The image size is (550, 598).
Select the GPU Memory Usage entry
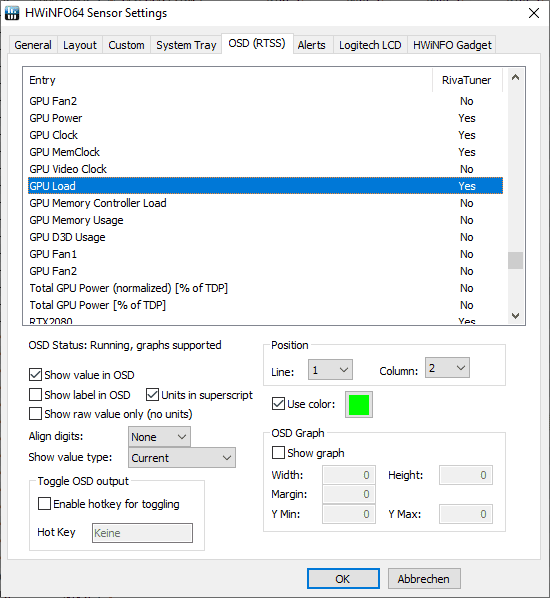[x=265, y=220]
